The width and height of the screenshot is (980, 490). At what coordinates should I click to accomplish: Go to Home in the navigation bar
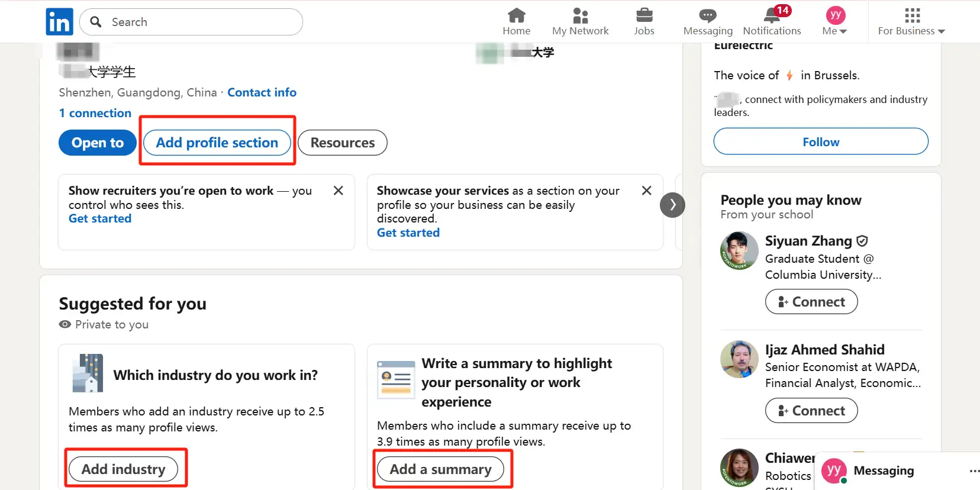click(517, 22)
